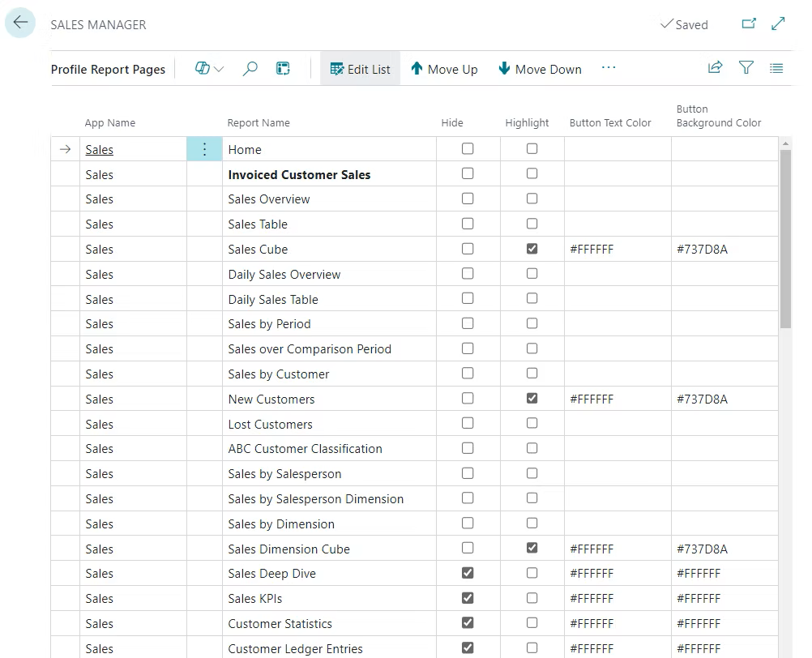Toggle the filter pane icon
Viewport: 812px width, 658px height.
(746, 67)
